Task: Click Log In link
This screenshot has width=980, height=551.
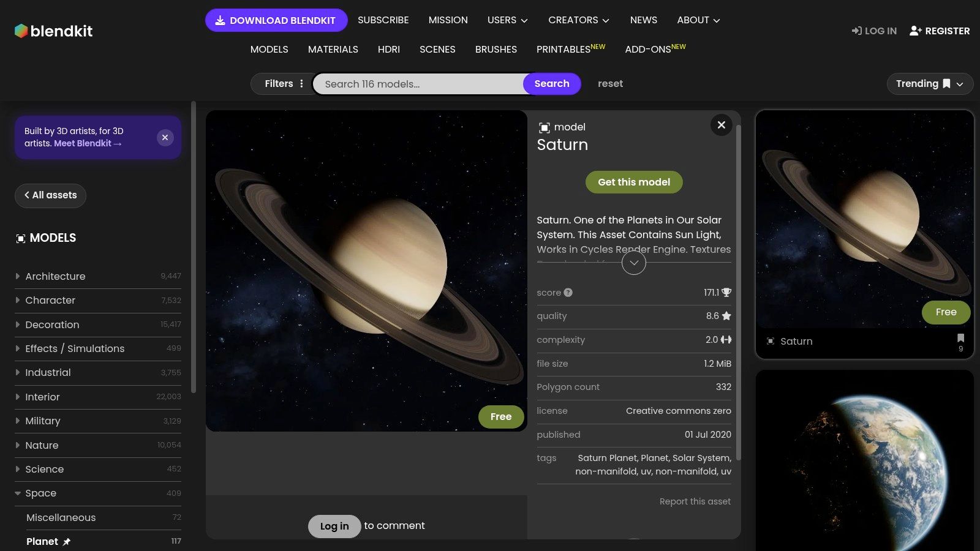Action: pyautogui.click(x=874, y=31)
